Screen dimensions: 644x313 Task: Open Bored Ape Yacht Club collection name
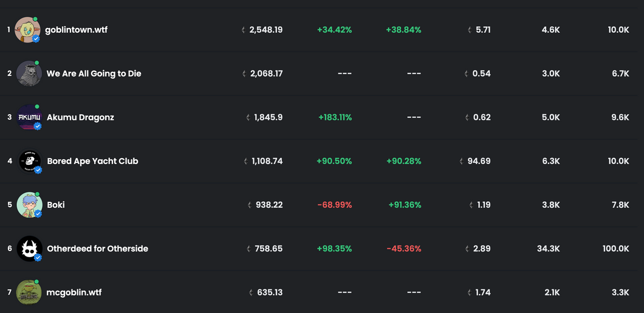pos(93,161)
